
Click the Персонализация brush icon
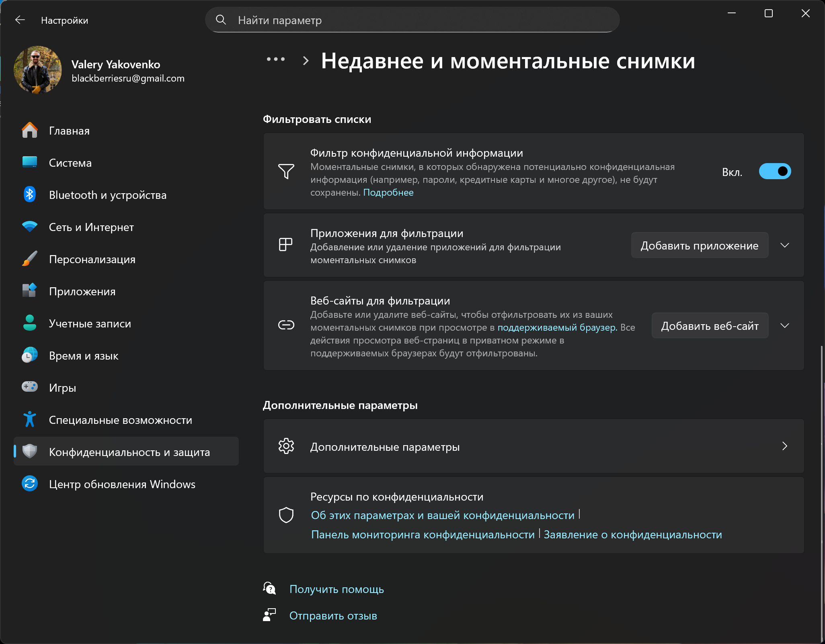[29, 259]
